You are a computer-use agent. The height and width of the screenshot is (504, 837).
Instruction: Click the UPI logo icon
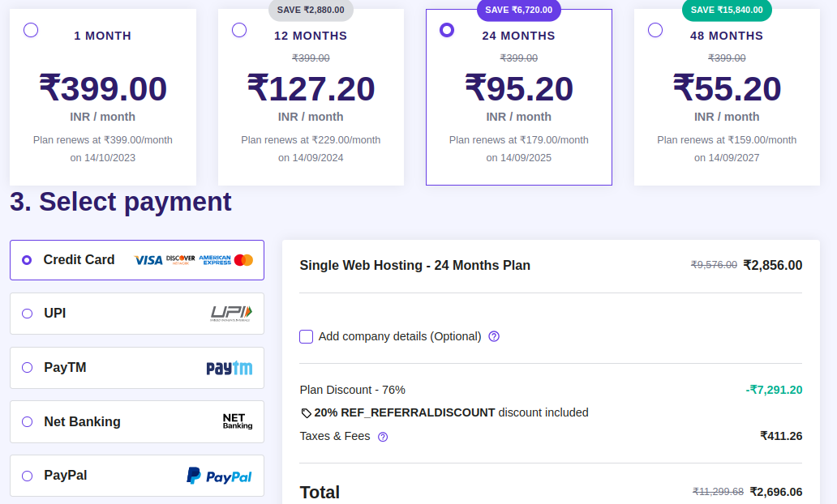pyautogui.click(x=231, y=314)
